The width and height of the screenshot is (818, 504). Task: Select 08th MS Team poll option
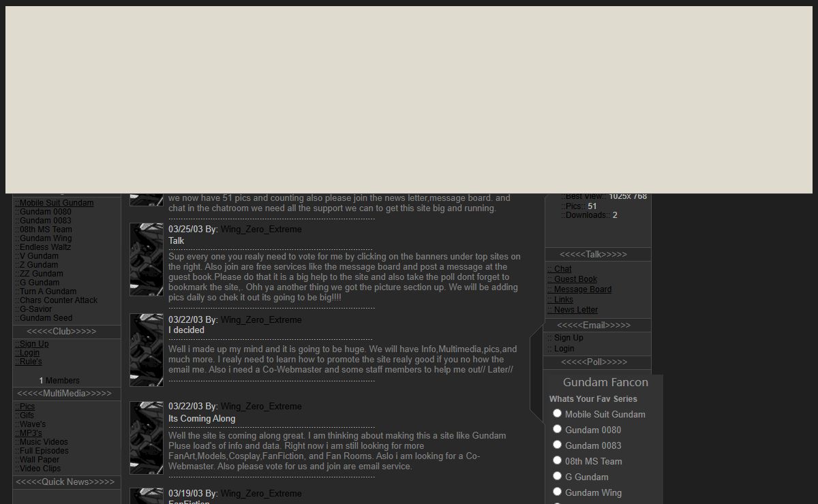point(557,460)
